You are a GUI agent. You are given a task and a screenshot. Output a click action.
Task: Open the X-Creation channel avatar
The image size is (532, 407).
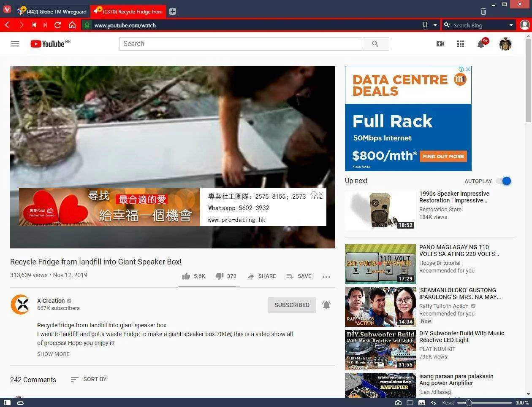pos(20,305)
